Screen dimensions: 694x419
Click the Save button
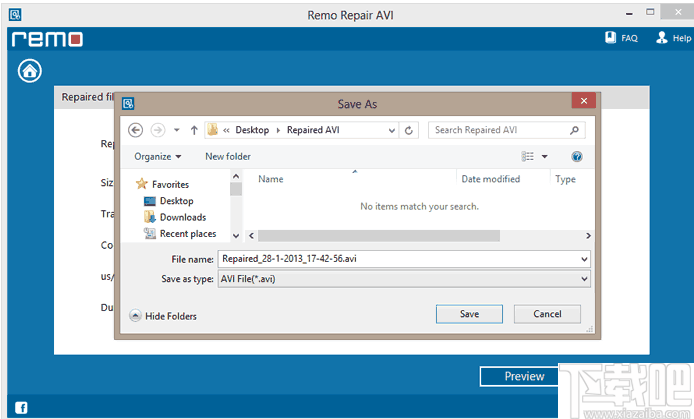click(469, 314)
